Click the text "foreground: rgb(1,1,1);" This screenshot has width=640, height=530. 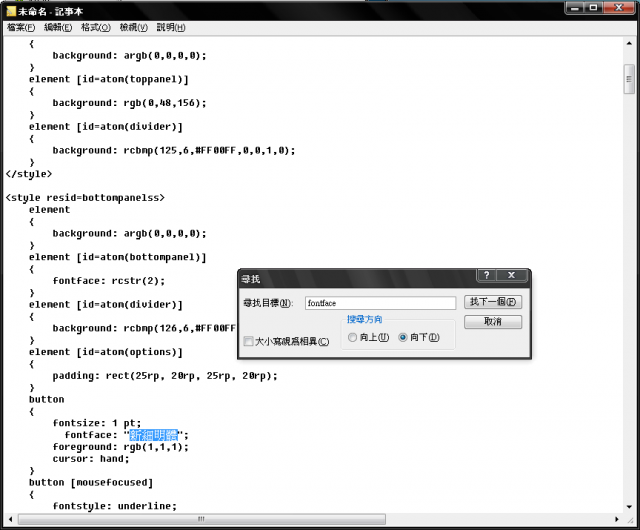click(120, 447)
